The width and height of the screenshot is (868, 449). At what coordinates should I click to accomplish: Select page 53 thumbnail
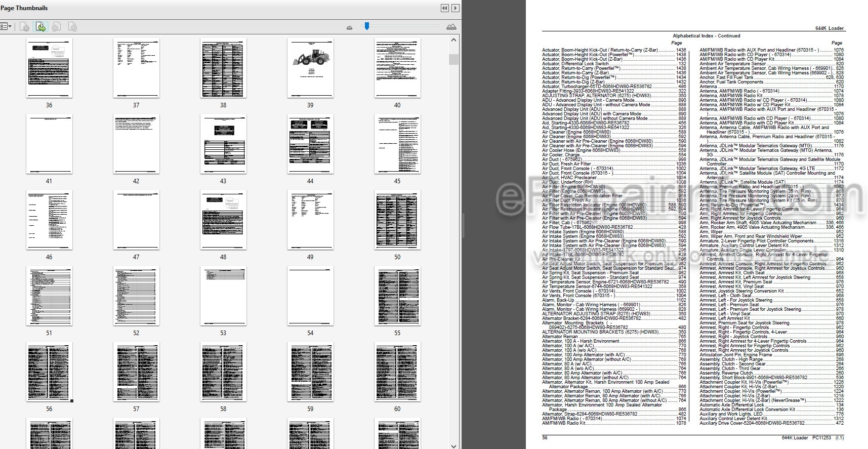point(223,296)
